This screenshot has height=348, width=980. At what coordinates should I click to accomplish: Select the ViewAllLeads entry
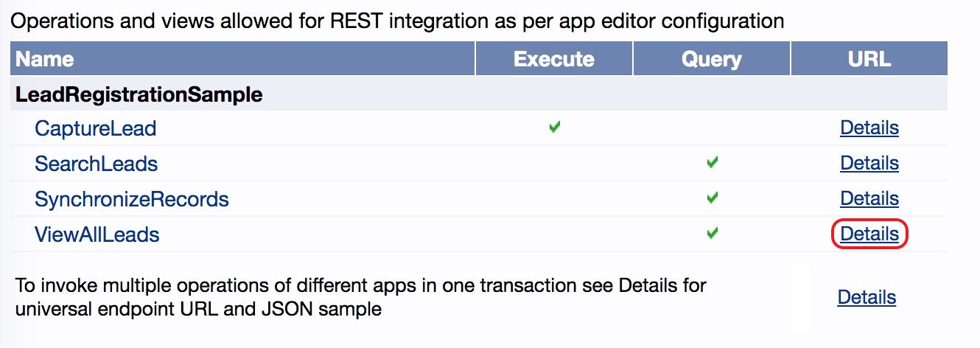tap(97, 234)
